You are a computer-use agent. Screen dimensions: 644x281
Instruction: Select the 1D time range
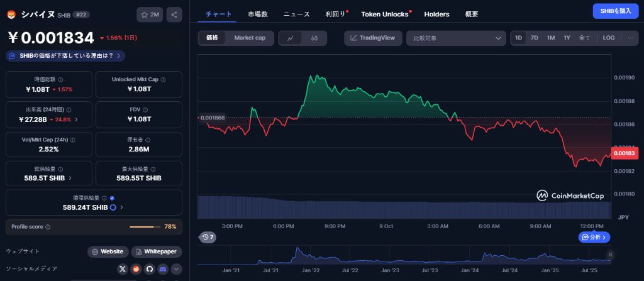[x=519, y=38]
